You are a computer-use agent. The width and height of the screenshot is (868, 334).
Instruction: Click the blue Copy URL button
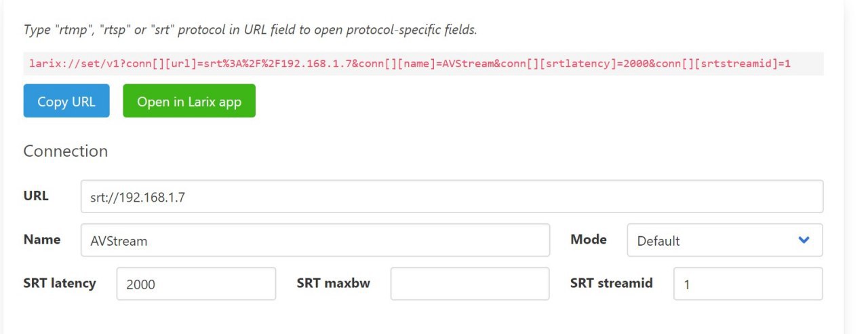point(66,101)
